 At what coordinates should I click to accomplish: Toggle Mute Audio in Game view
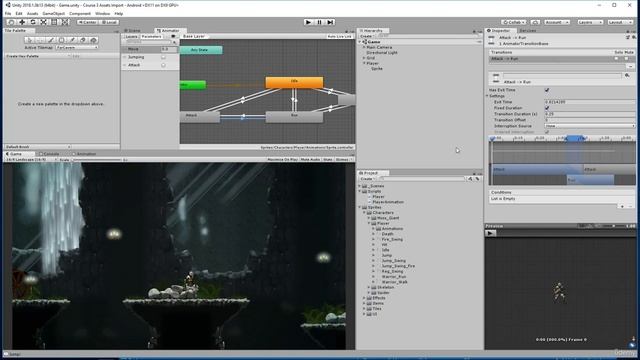[310, 160]
